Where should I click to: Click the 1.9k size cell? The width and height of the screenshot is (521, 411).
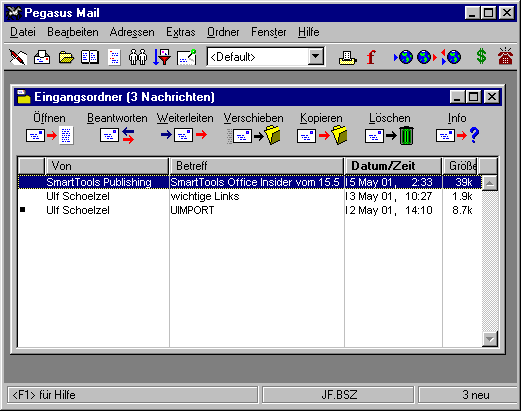[x=462, y=196]
